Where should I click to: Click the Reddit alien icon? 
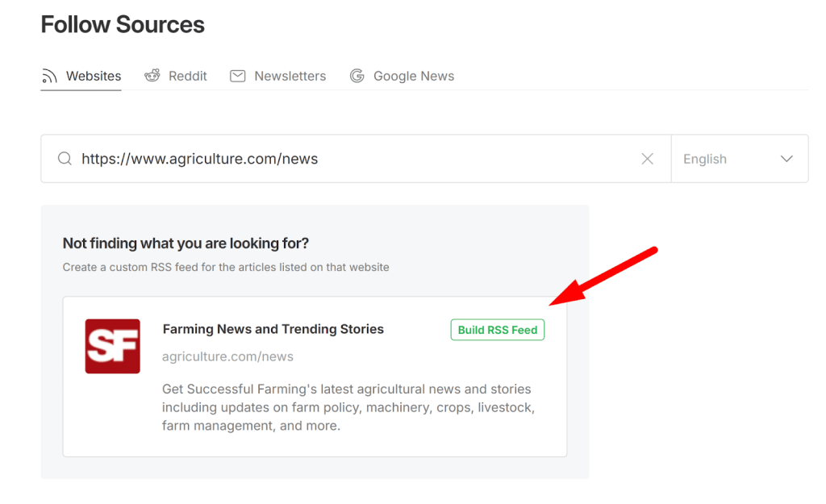tap(152, 75)
